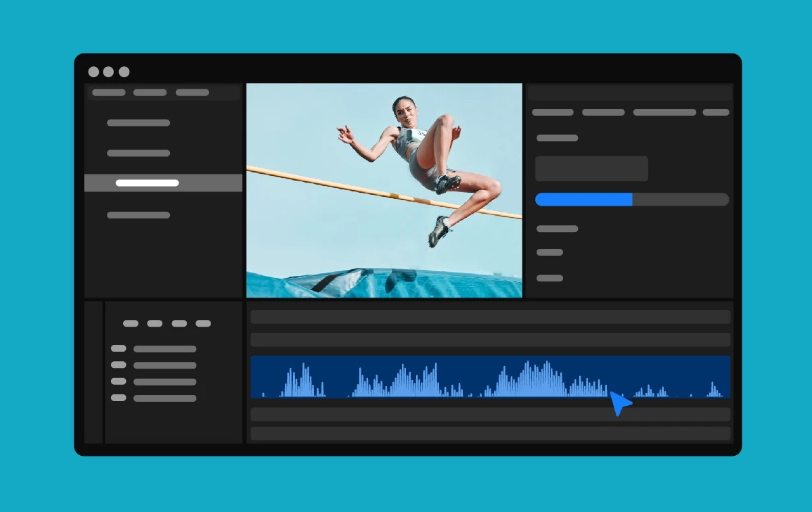This screenshot has width=812, height=512.
Task: Click fourth of four pill buttons, bottom-left panel
Action: pos(203,323)
